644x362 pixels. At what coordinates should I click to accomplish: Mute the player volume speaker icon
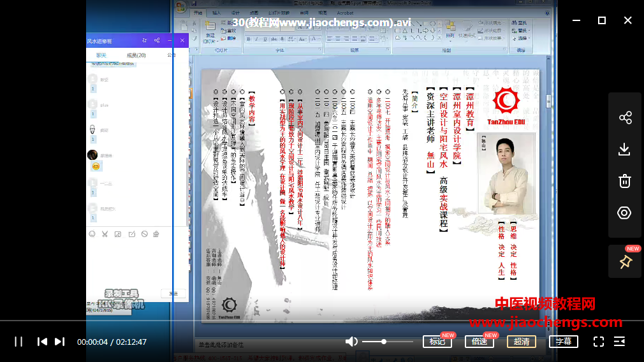tap(351, 342)
